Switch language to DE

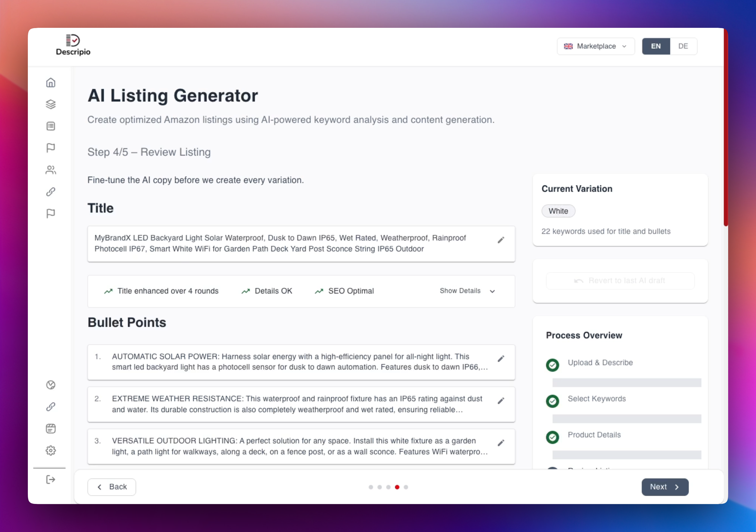683,46
